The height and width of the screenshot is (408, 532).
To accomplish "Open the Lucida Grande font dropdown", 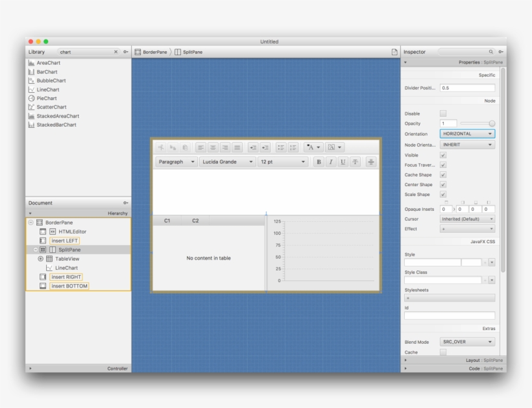I will [x=227, y=162].
